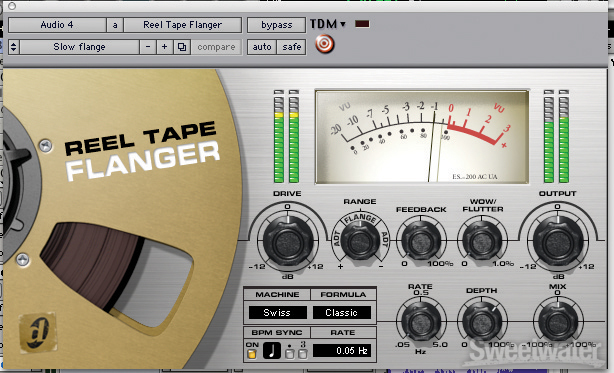Image resolution: width=614 pixels, height=373 pixels.
Task: Select next preset with plus button
Action: click(164, 47)
